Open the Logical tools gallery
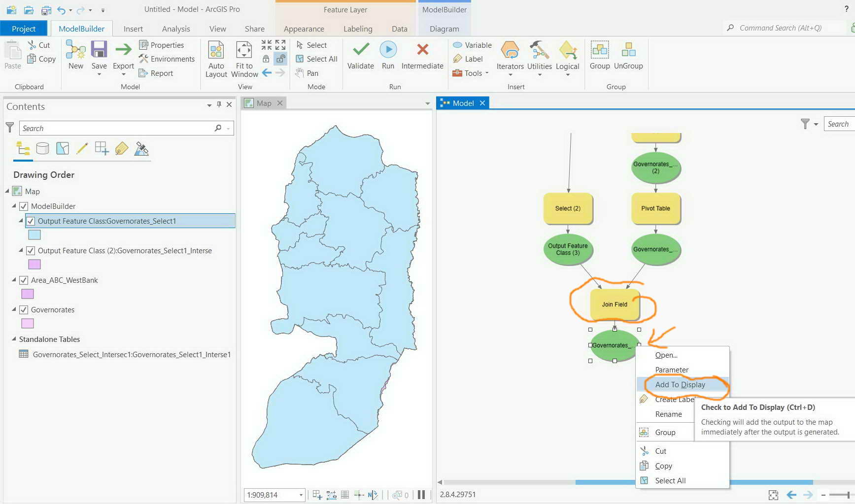 coord(567,59)
